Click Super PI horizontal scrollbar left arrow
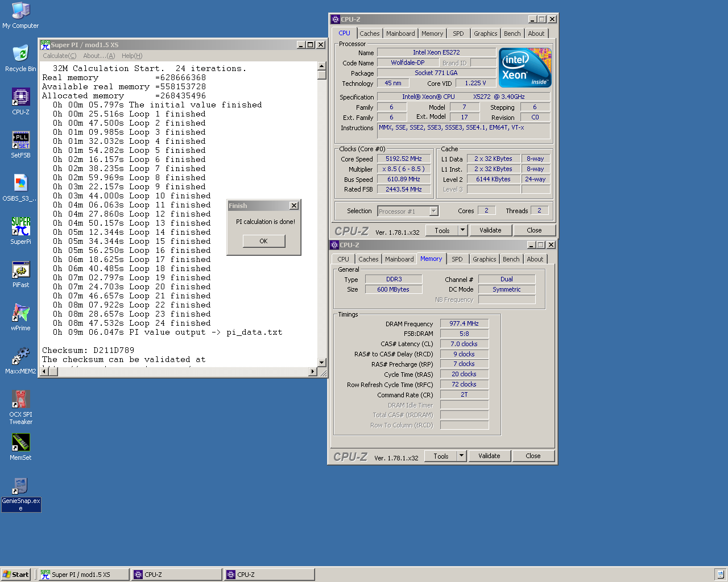 pos(44,372)
